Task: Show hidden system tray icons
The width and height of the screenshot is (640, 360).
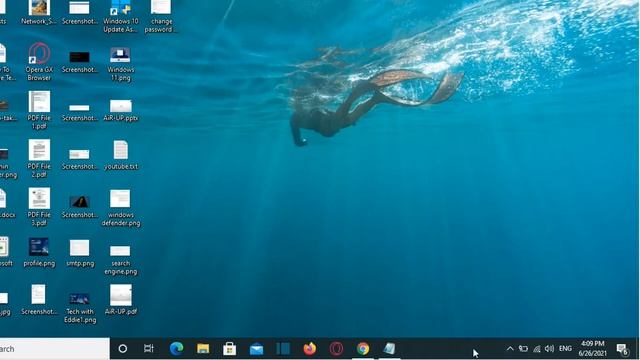Action: (x=510, y=349)
